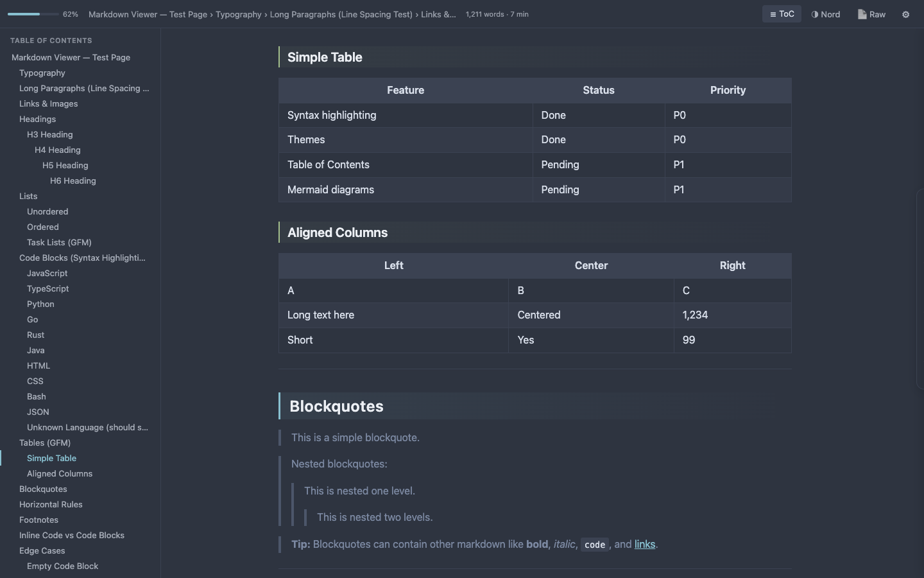Image resolution: width=924 pixels, height=578 pixels.
Task: Expand the Tables (GFM) section in sidebar
Action: click(45, 442)
